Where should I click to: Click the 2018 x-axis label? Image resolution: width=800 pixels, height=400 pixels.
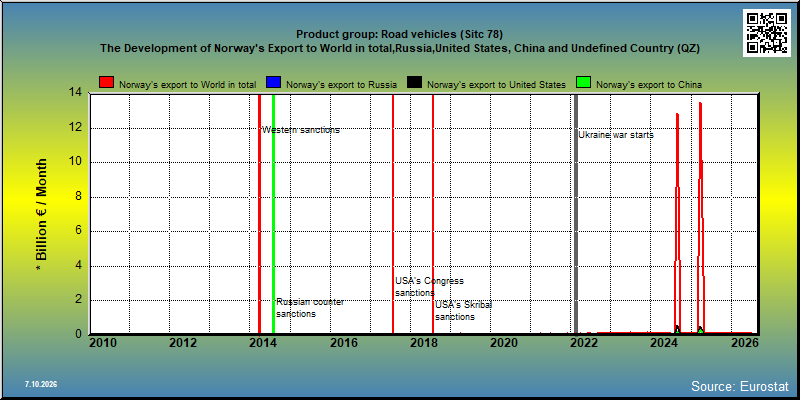click(x=423, y=343)
